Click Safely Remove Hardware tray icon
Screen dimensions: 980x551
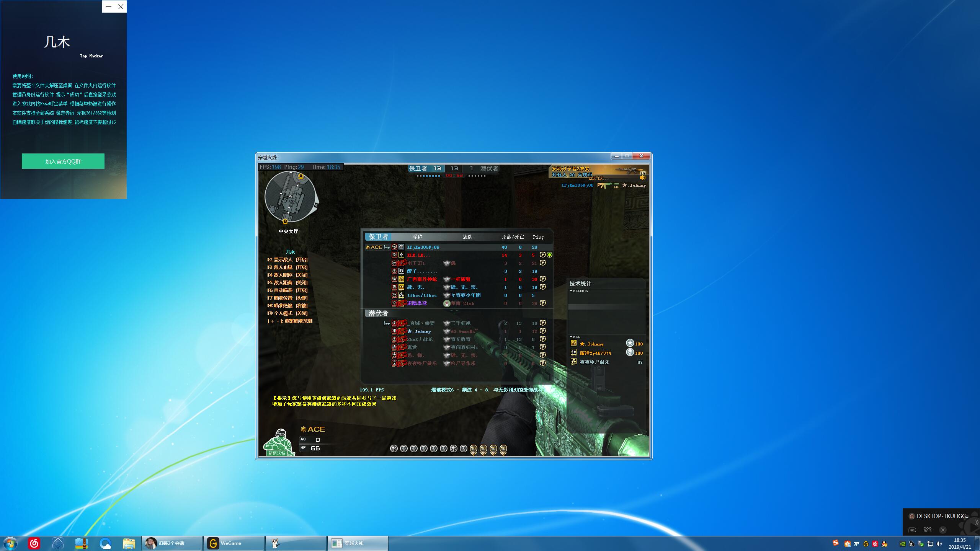click(x=921, y=544)
